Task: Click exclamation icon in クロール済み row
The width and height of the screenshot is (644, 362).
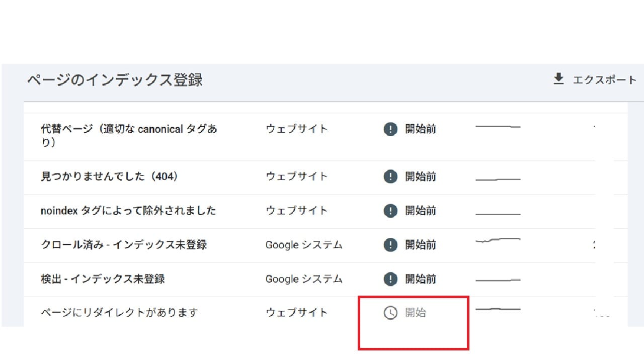Action: [390, 245]
